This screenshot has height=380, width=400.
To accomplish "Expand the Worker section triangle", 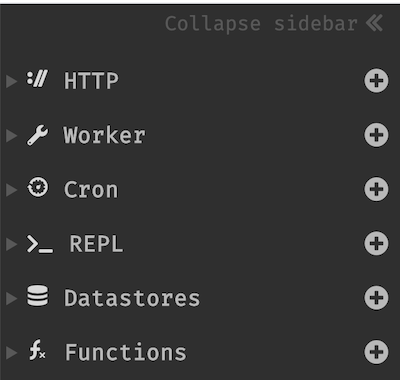I will [x=11, y=136].
